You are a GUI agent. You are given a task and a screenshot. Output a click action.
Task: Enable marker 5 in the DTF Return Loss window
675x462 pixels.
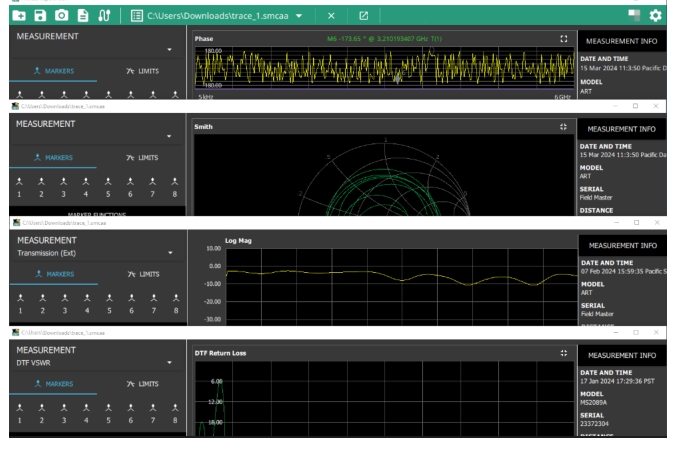point(108,413)
